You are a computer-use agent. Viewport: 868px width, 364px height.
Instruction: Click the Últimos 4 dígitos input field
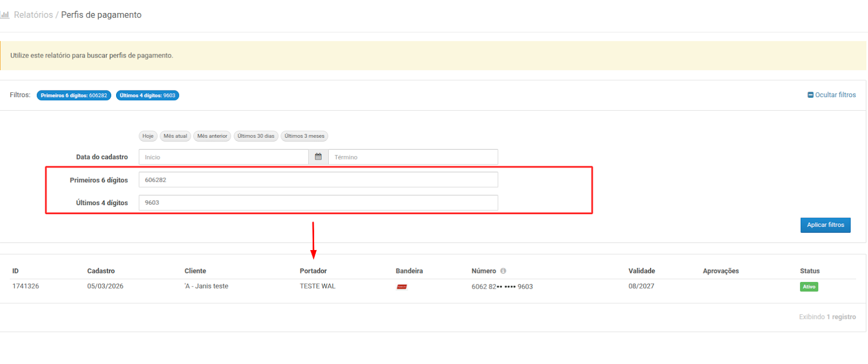[318, 202]
